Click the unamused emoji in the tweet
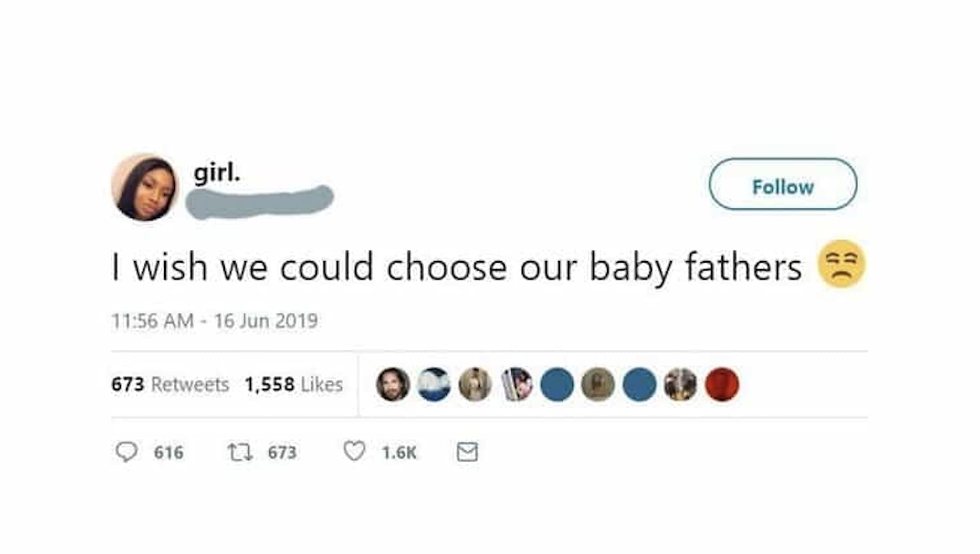This screenshot has height=554, width=980. [841, 264]
